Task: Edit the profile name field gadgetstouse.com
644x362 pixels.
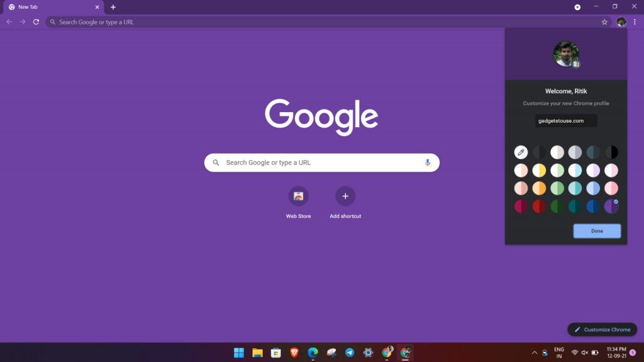Action: 566,120
